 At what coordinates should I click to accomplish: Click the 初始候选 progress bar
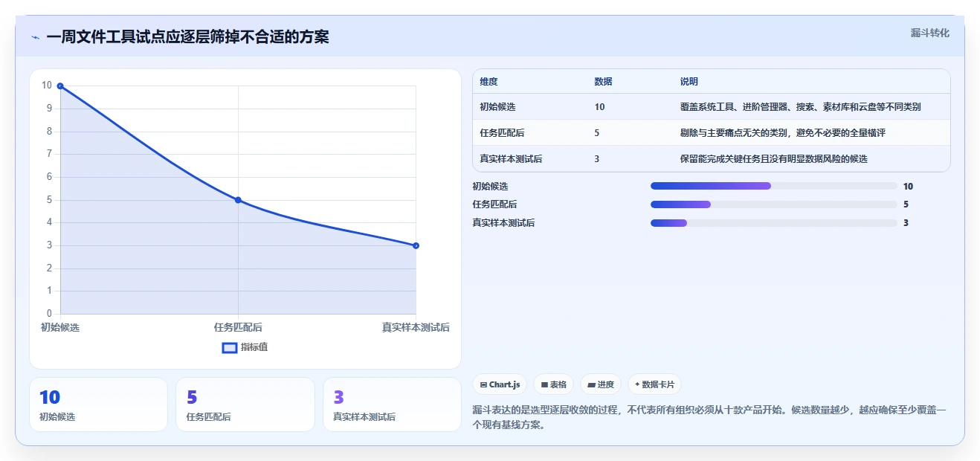773,186
